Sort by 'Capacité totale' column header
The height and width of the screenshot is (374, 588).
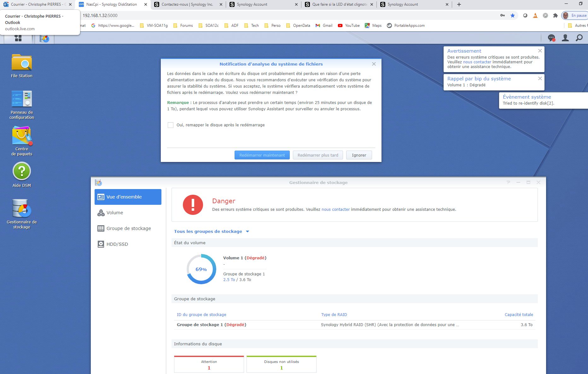click(x=519, y=314)
